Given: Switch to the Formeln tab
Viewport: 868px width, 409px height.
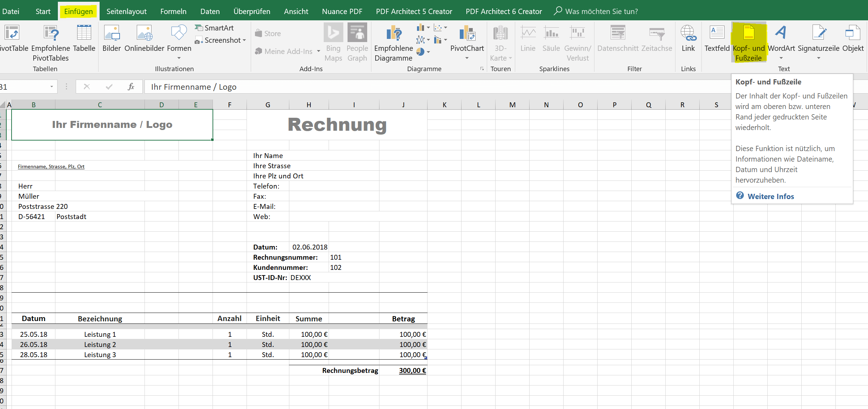Looking at the screenshot, I should coord(173,11).
